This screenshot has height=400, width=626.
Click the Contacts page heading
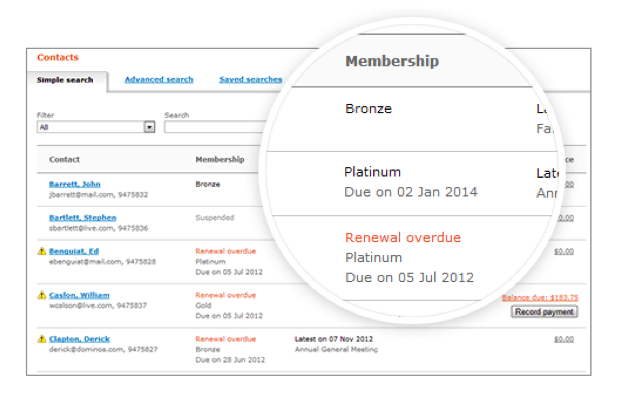(x=57, y=57)
